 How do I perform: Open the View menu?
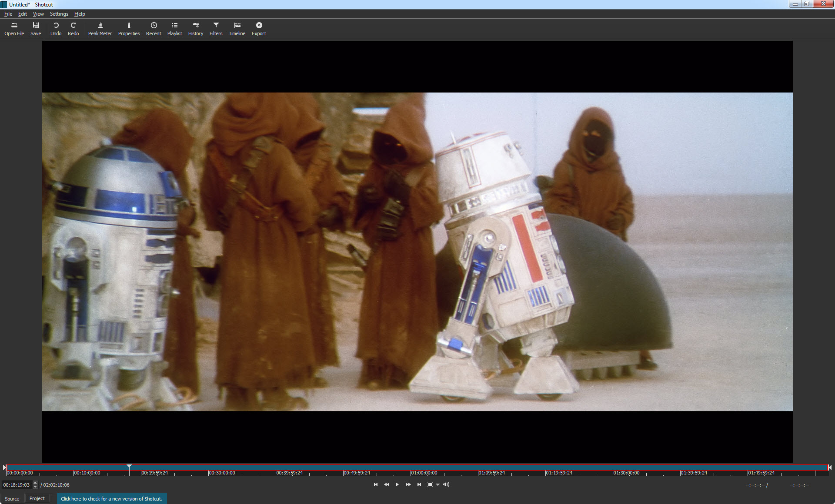click(x=38, y=14)
